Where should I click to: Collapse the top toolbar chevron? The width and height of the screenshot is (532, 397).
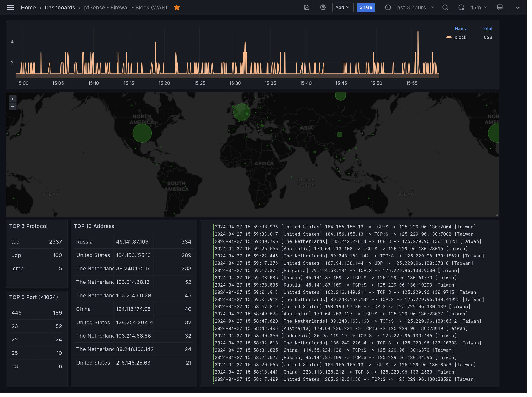click(518, 8)
